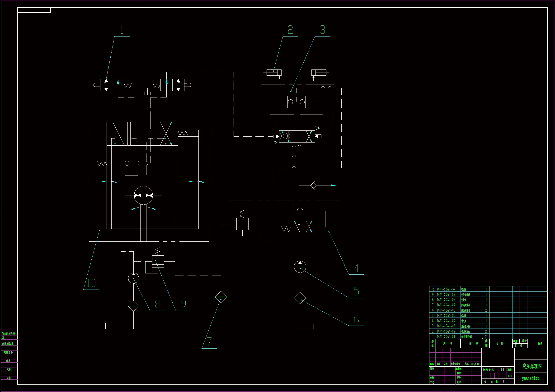Screen dimensions: 555x392
Task: Click the callout number 10 label
Action: (91, 283)
